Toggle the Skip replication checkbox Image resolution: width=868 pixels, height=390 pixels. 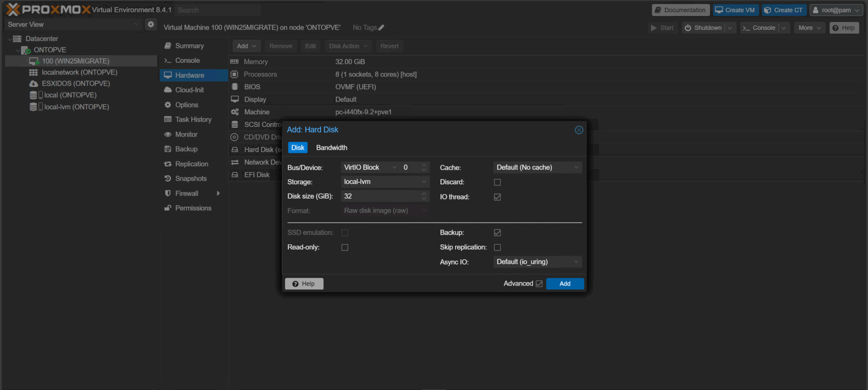tap(497, 247)
